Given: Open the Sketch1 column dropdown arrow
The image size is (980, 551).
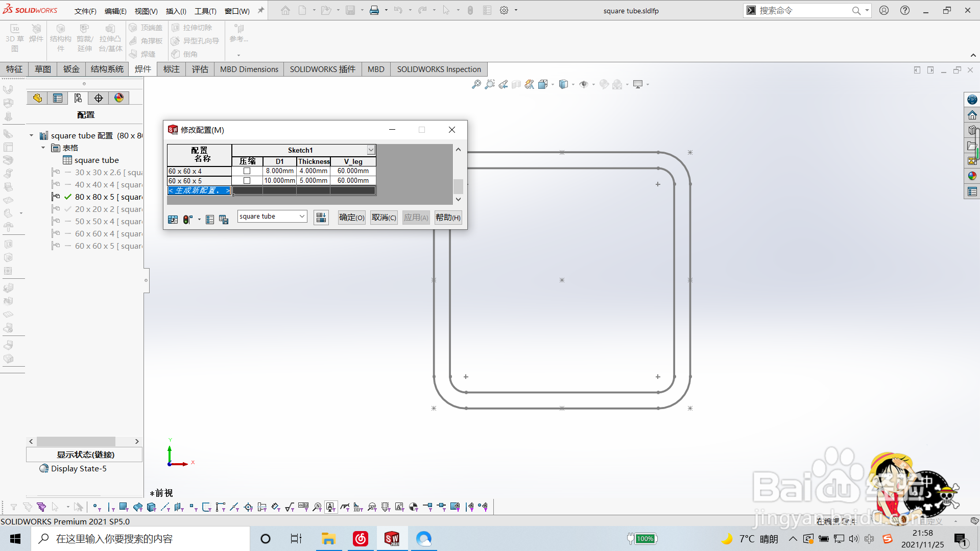Looking at the screenshot, I should tap(371, 150).
